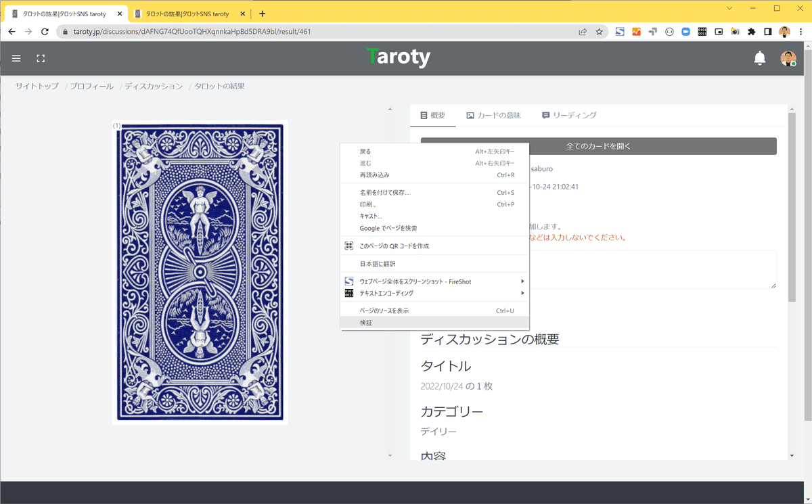Switch to the second タロットの結果 tab
812x504 pixels.
pyautogui.click(x=187, y=14)
